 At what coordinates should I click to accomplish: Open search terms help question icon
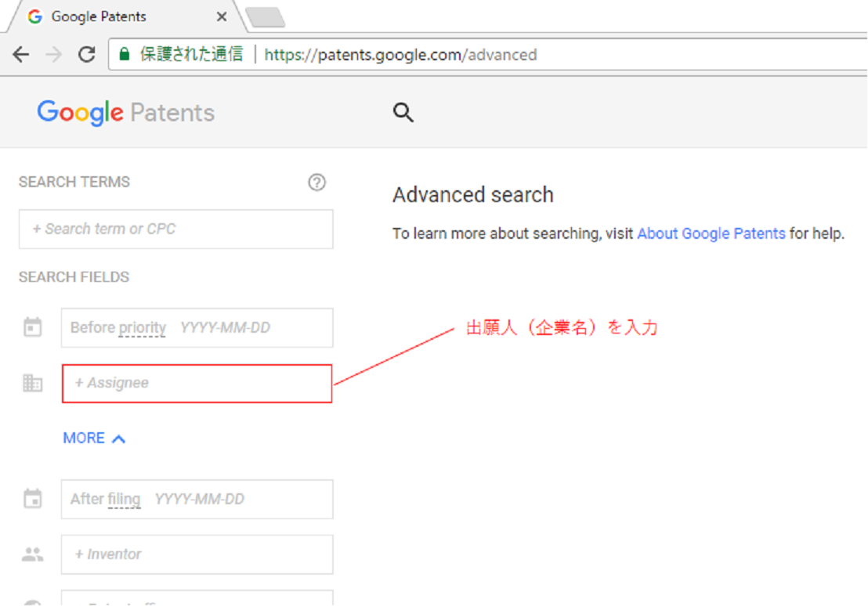[316, 182]
